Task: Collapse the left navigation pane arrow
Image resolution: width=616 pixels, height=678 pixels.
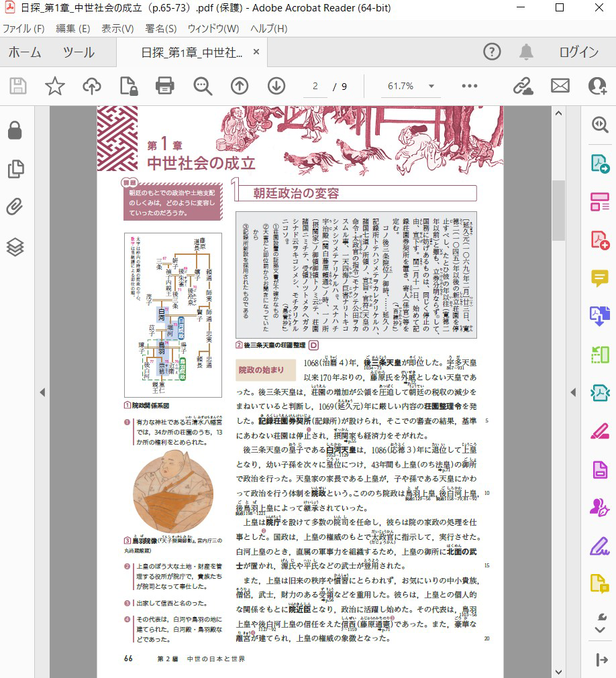Action: click(x=42, y=392)
